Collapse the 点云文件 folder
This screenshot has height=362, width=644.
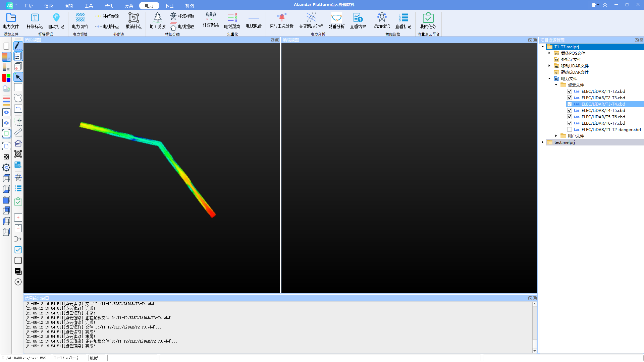point(556,85)
